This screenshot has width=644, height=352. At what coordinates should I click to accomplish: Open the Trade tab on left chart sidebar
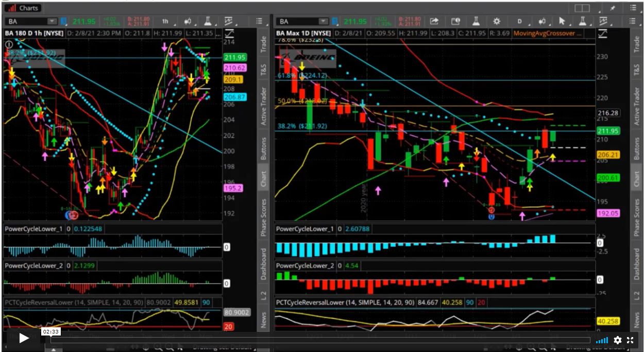coord(264,44)
